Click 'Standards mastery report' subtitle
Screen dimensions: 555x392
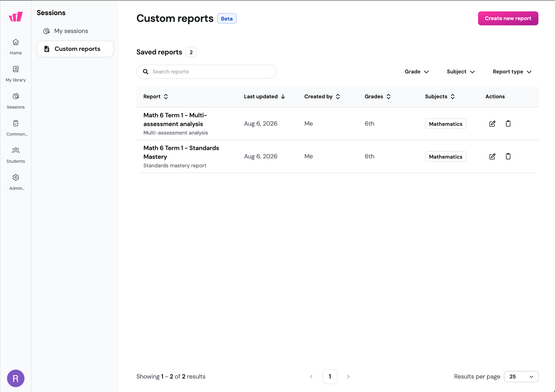tap(175, 165)
